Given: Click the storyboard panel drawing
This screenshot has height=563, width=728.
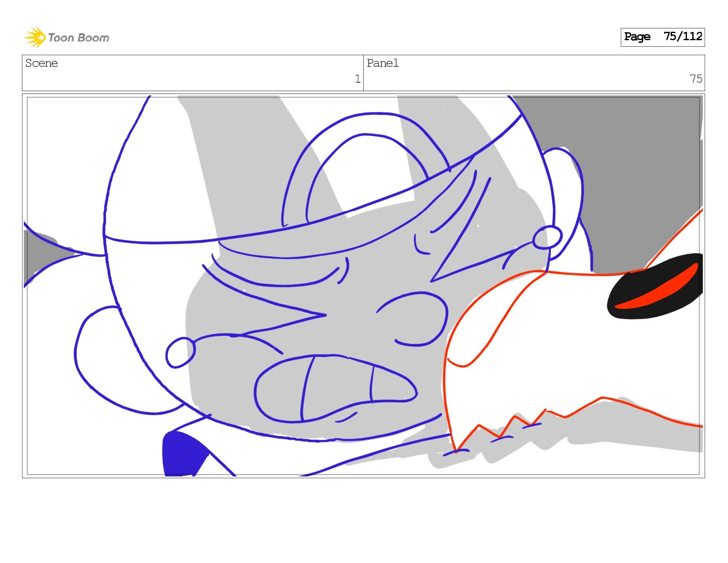Looking at the screenshot, I should pyautogui.click(x=363, y=286).
